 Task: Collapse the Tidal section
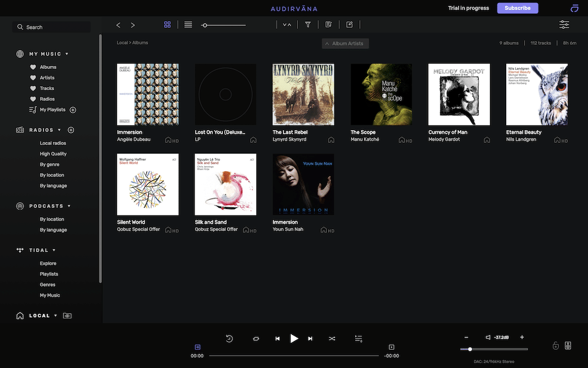point(54,250)
